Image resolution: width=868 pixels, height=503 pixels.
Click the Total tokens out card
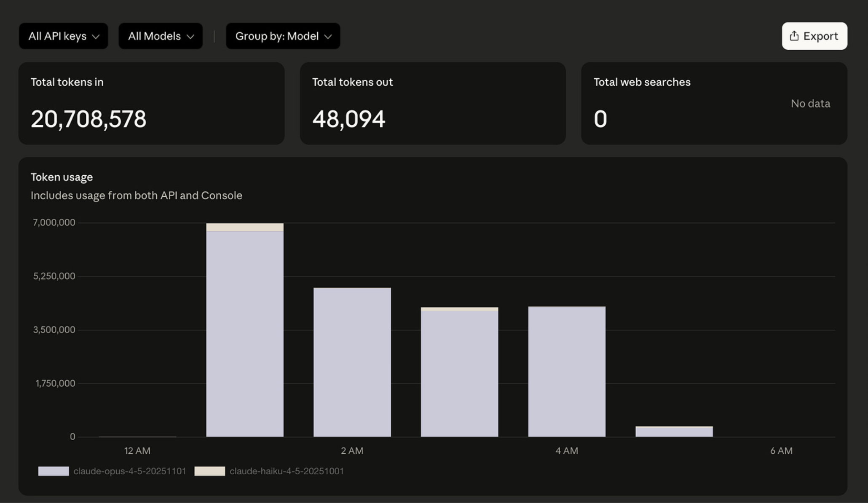click(433, 103)
